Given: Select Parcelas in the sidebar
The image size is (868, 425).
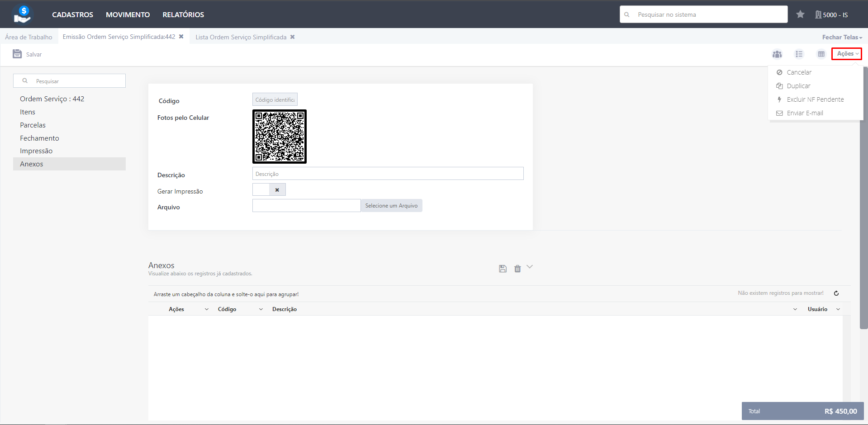Looking at the screenshot, I should click(33, 125).
